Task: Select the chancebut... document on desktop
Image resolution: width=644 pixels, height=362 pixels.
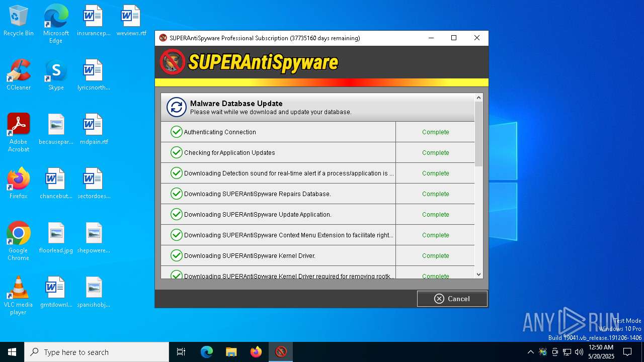Action: pos(56,184)
